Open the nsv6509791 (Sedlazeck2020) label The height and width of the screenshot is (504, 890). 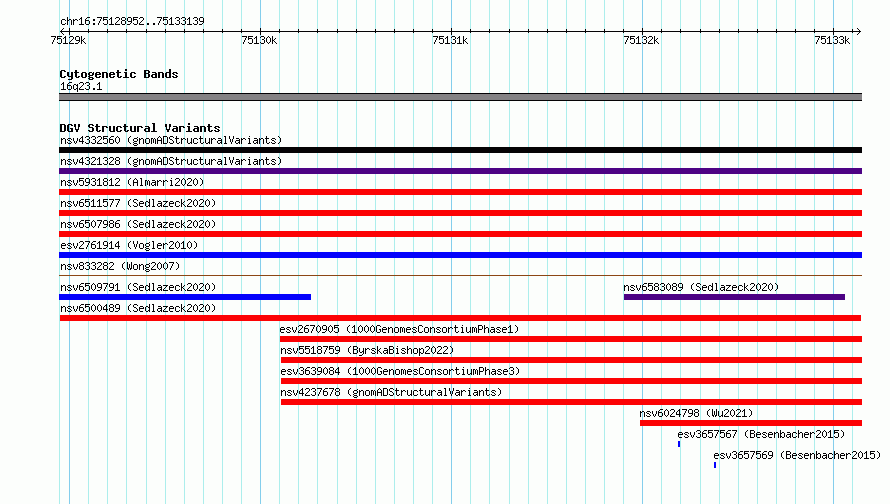point(138,287)
